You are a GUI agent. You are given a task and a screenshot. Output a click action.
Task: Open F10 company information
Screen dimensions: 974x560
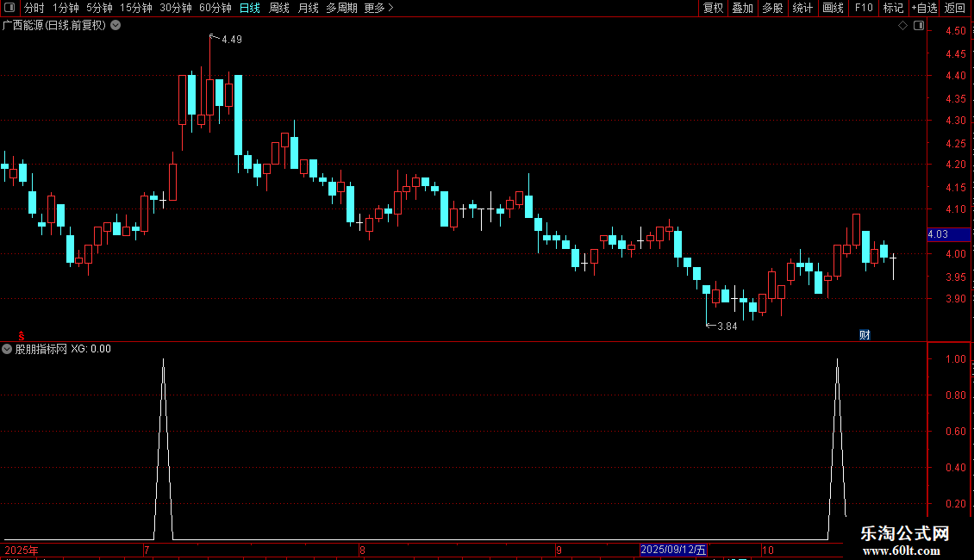(x=864, y=8)
